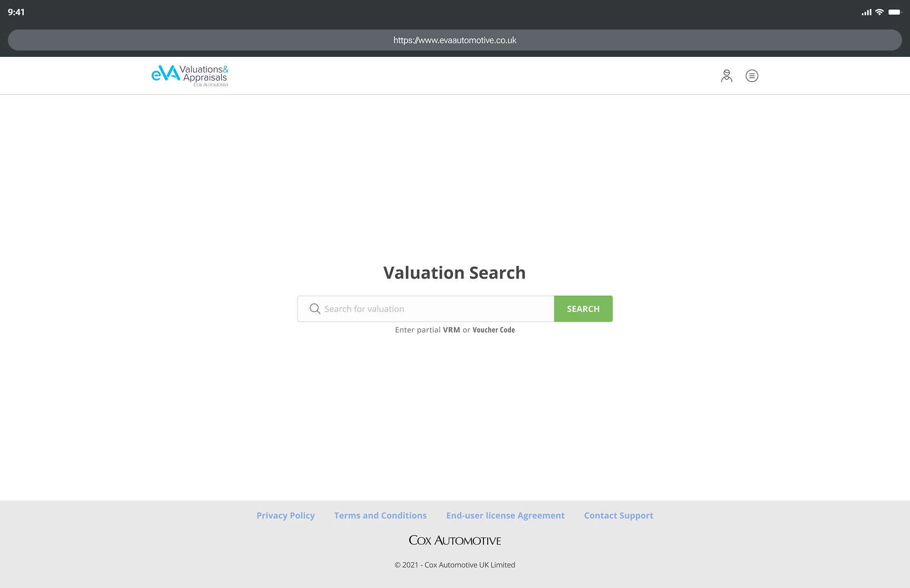Tap the cellular signal bars icon
The image size is (910, 588).
pos(866,12)
